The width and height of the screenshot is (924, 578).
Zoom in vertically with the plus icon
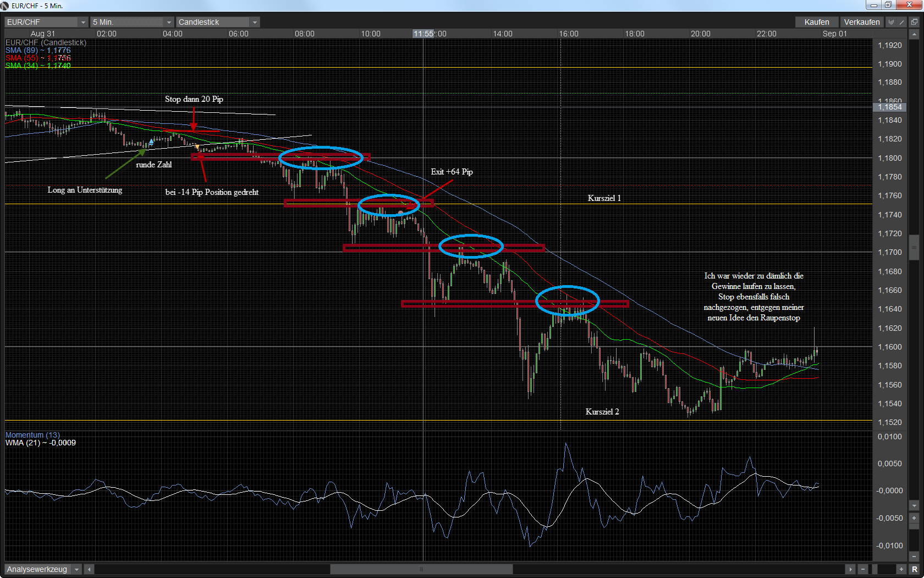pyautogui.click(x=914, y=518)
